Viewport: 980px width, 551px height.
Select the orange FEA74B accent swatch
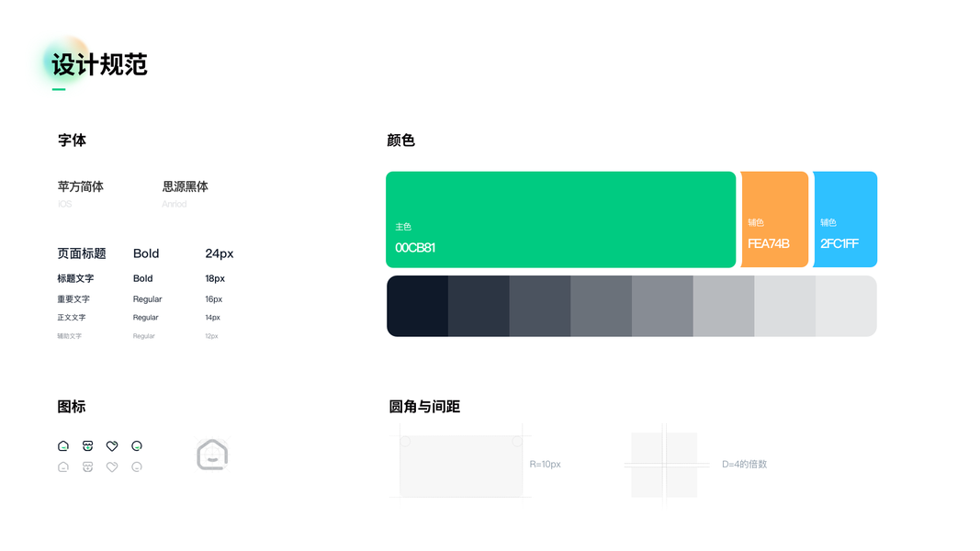point(774,219)
